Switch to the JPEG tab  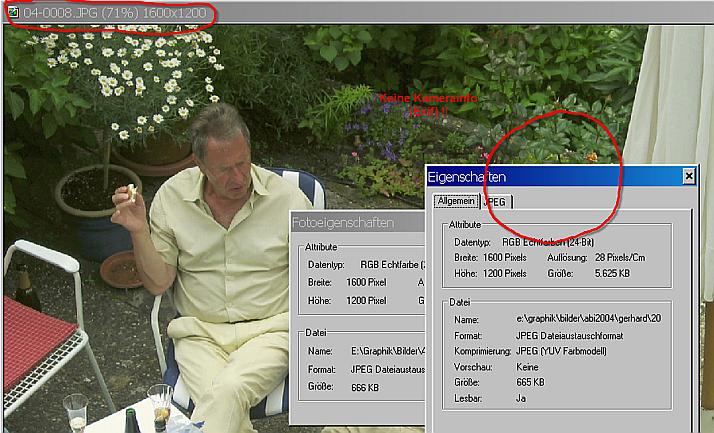click(495, 201)
